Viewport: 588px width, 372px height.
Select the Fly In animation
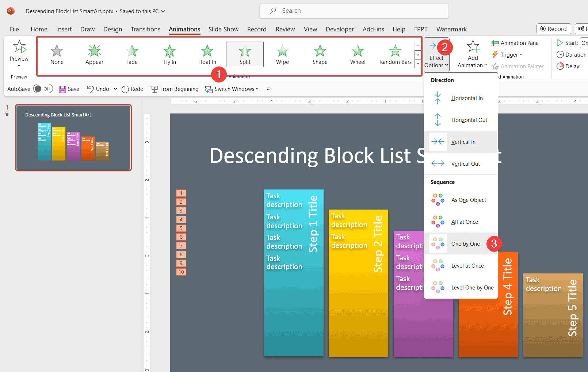tap(169, 54)
